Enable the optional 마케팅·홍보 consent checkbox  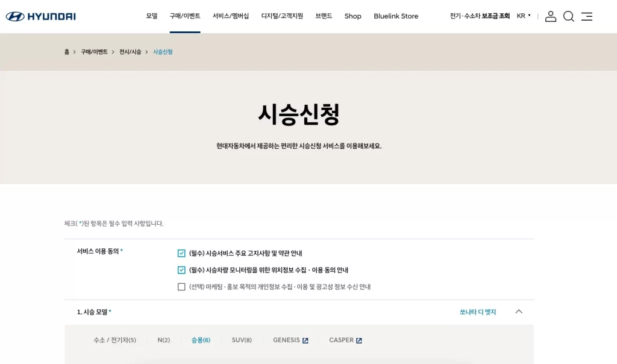[x=181, y=287]
